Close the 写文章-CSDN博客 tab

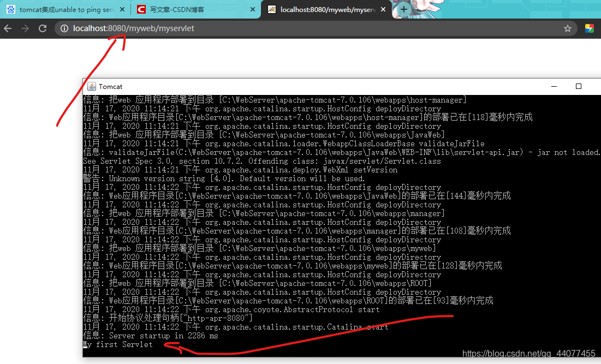(x=253, y=10)
